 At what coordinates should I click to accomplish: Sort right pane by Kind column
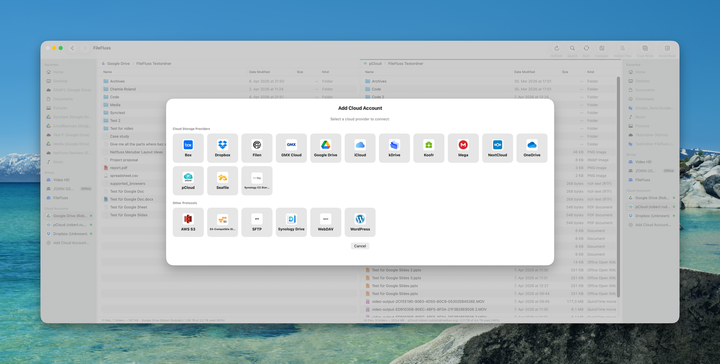(591, 72)
